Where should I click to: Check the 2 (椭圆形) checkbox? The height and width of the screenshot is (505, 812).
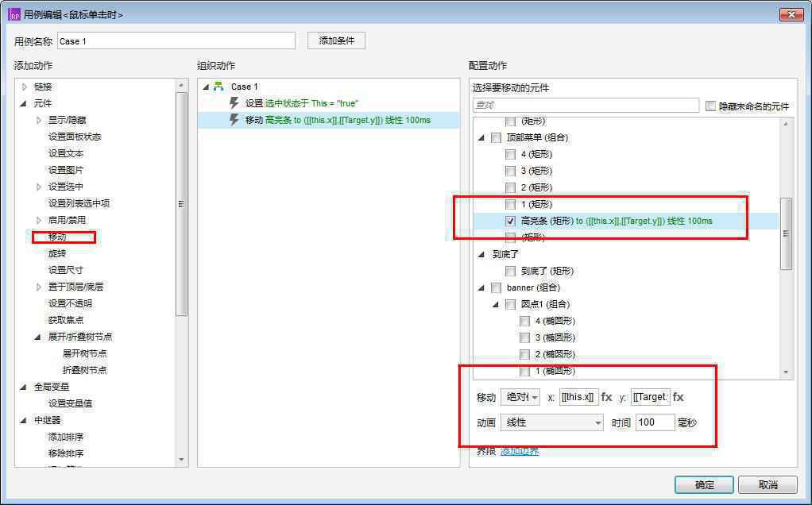tap(524, 354)
